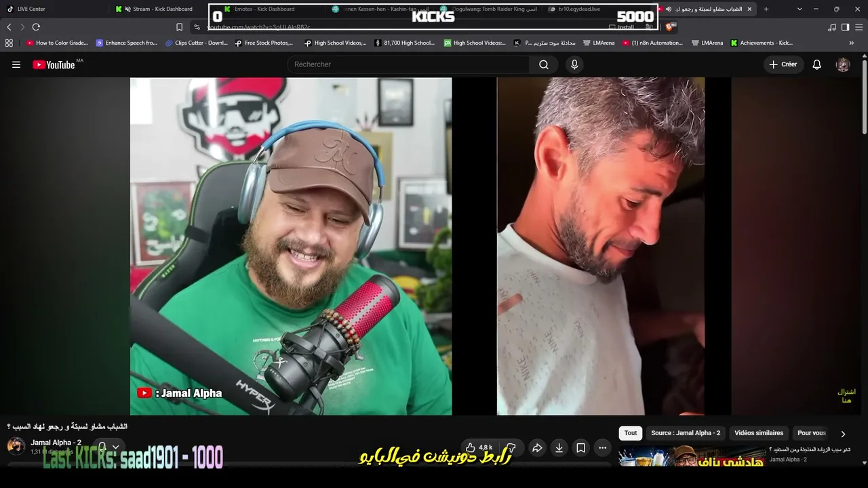Viewport: 868px width, 488px height.
Task: Open Brave Shields lion icon
Action: pyautogui.click(x=670, y=27)
